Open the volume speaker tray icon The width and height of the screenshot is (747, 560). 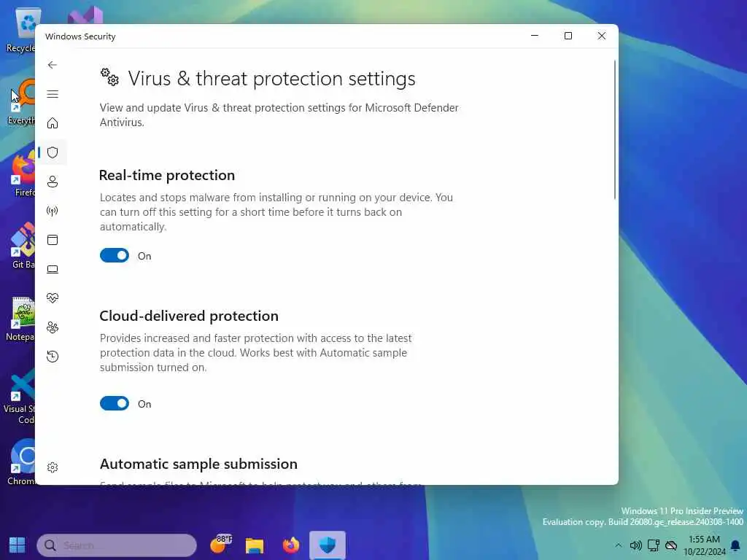pos(635,545)
